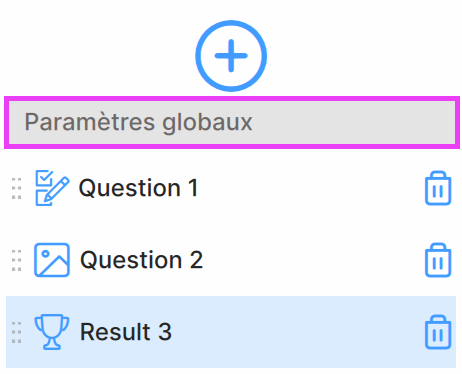The height and width of the screenshot is (374, 462).
Task: Click the checklist pencil icon of Question 1
Action: tap(52, 188)
